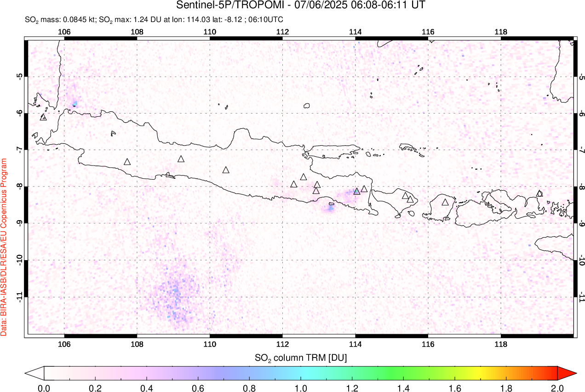
Task: Click the -10 label on right latitude axis
Action: 582,260
